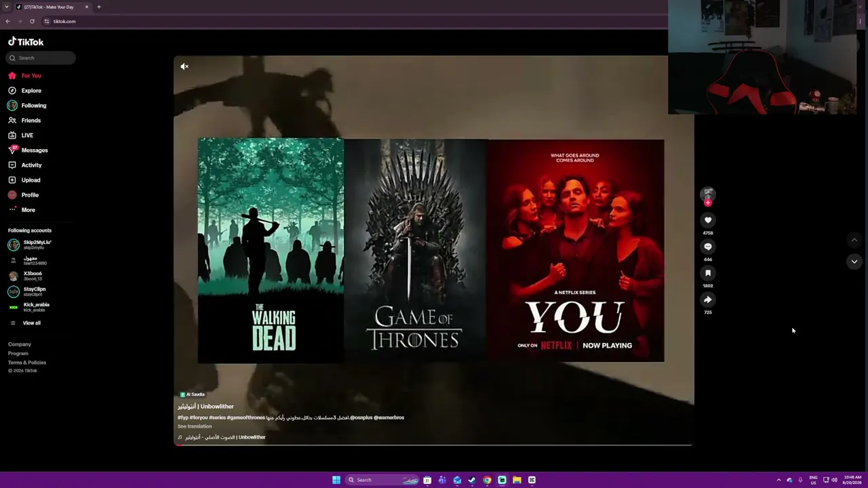Image resolution: width=868 pixels, height=488 pixels.
Task: Expand the Program footer section
Action: pos(18,353)
